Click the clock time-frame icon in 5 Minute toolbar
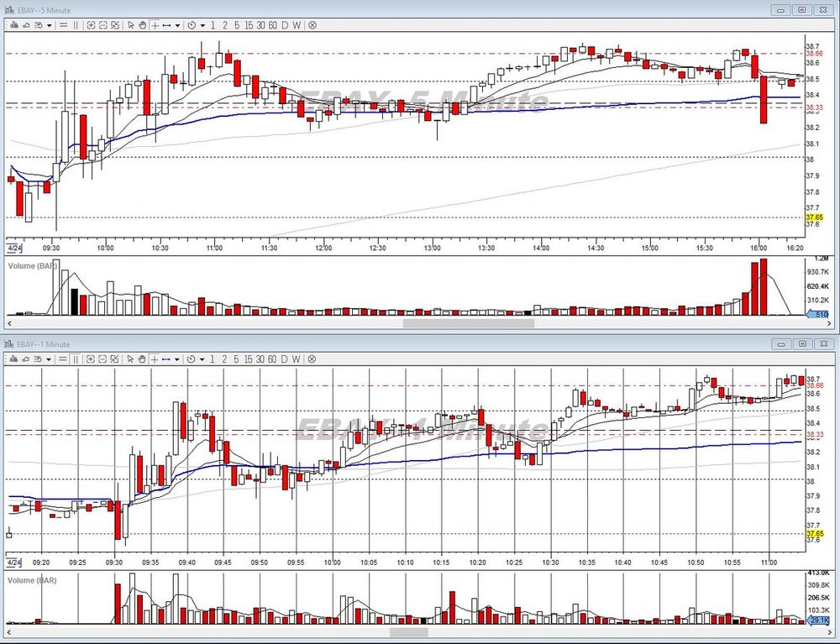 [x=192, y=25]
